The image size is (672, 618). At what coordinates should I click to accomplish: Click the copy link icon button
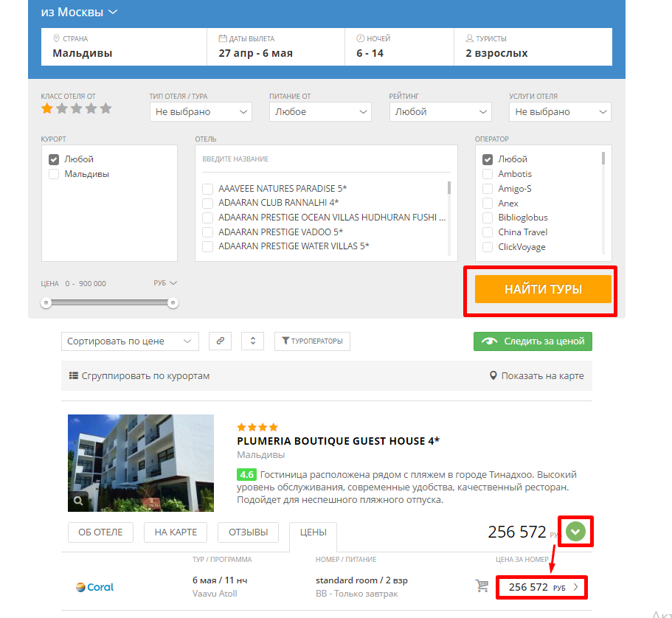click(x=220, y=341)
